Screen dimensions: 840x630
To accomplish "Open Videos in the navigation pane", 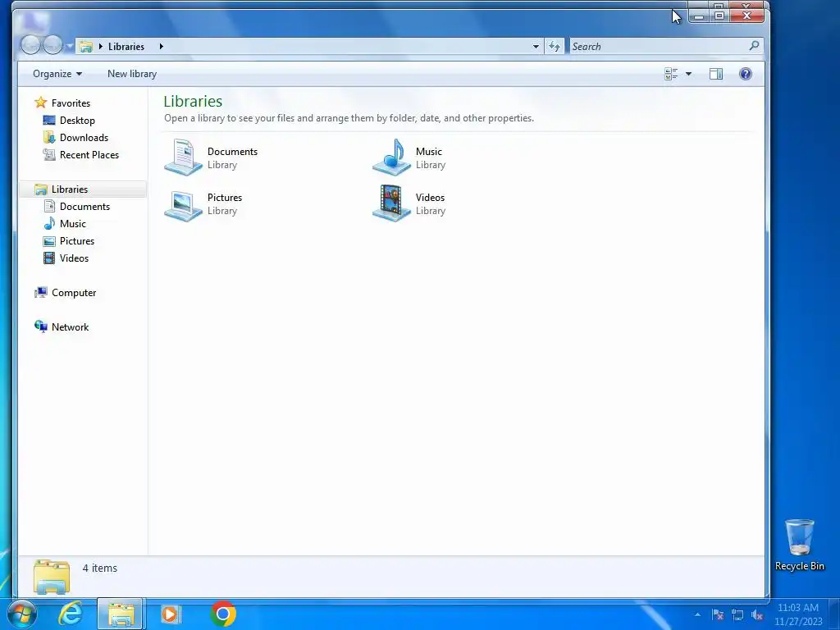I will click(66, 258).
